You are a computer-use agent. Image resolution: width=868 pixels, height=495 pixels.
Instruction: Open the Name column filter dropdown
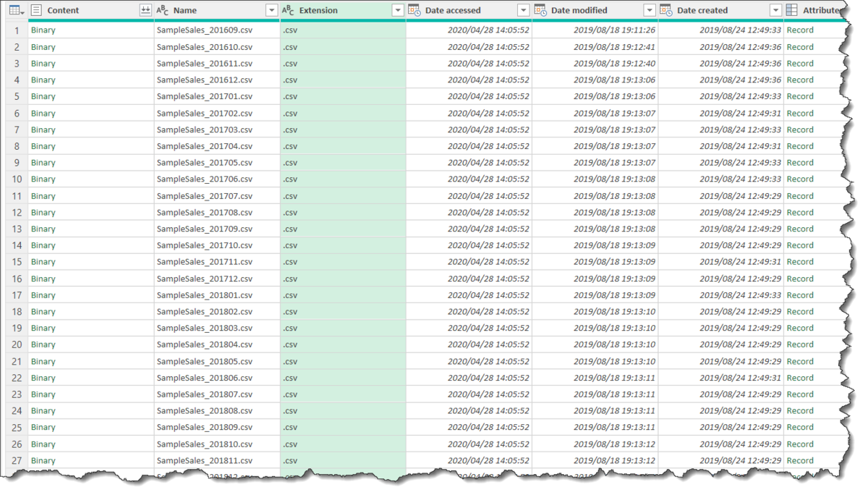pyautogui.click(x=271, y=11)
